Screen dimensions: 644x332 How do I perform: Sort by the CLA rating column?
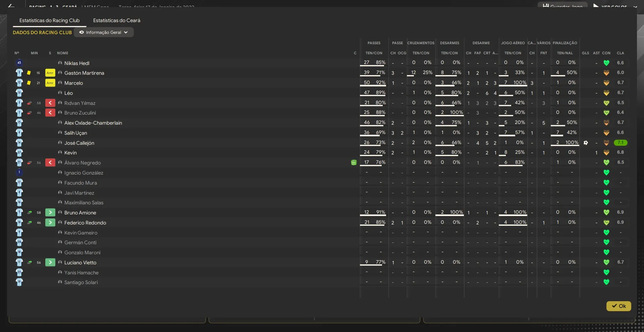[620, 53]
